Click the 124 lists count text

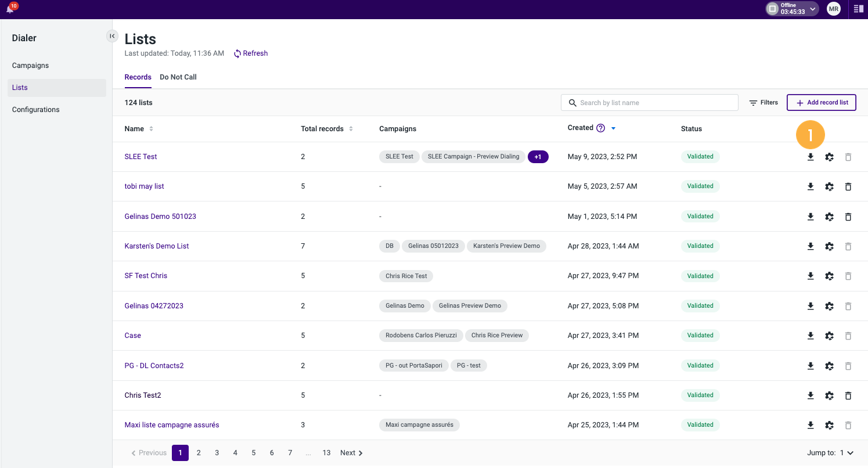pos(139,103)
